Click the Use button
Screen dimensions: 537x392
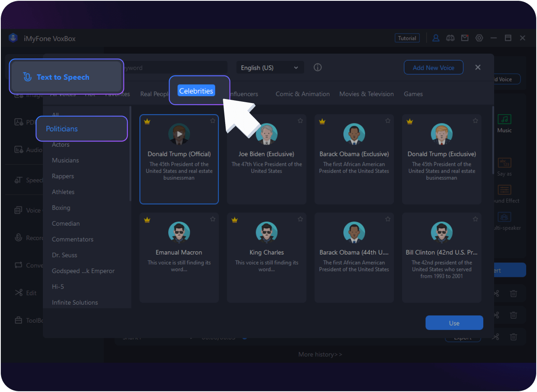tap(454, 323)
